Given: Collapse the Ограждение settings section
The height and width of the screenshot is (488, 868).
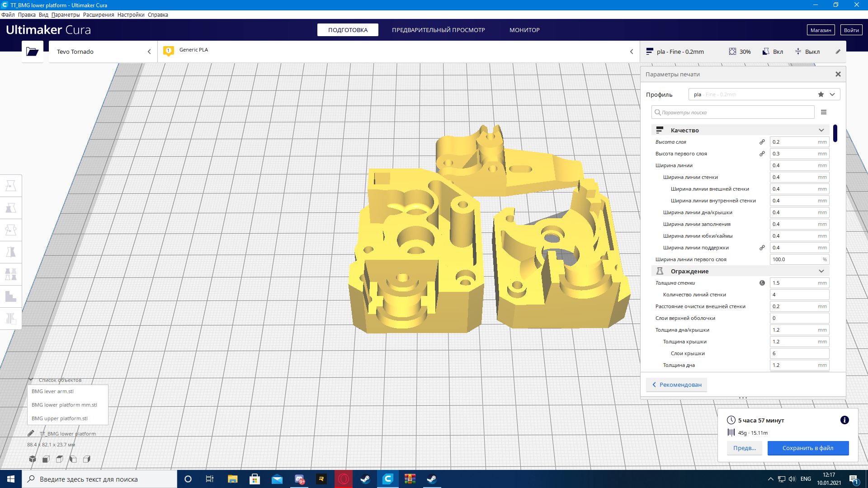Looking at the screenshot, I should 821,271.
